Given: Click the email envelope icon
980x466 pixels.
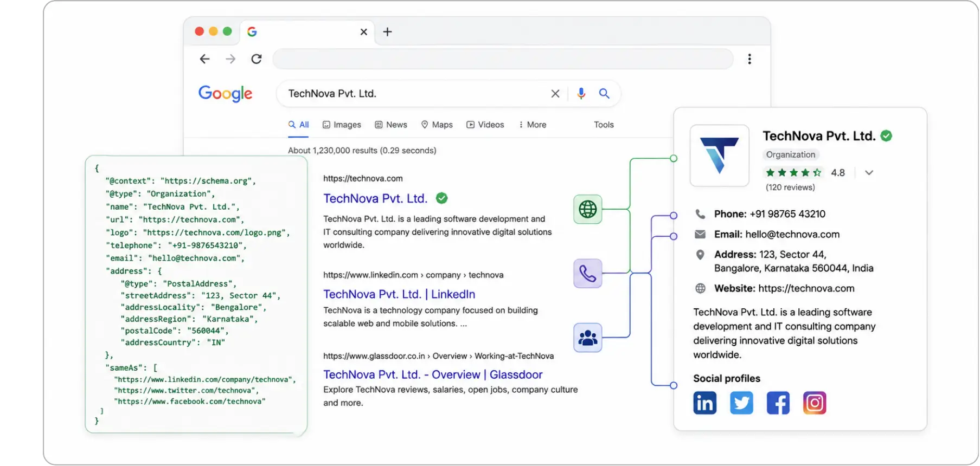Looking at the screenshot, I should point(701,235).
